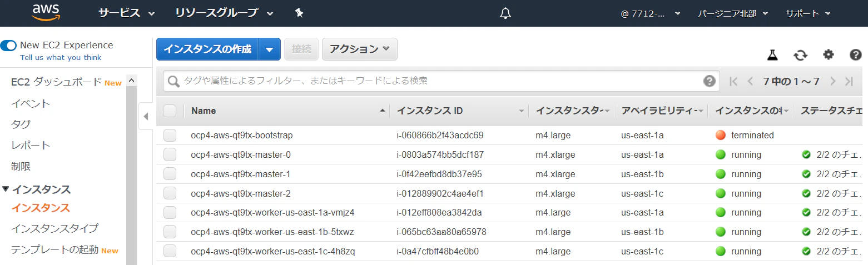Open the flask experiments icon
868x265 pixels.
[x=772, y=54]
